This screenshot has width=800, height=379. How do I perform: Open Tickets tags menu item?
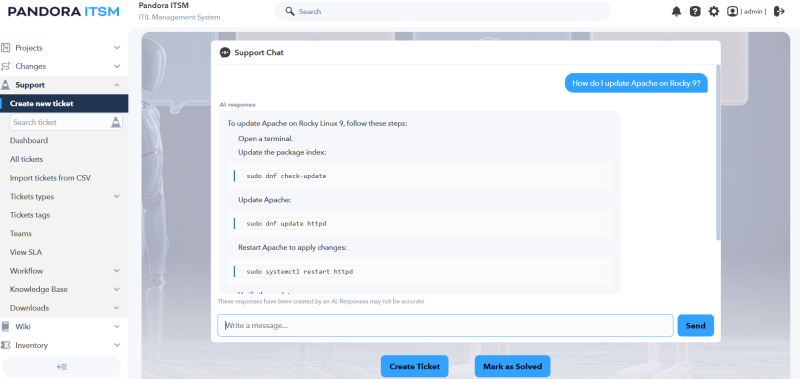click(x=30, y=215)
